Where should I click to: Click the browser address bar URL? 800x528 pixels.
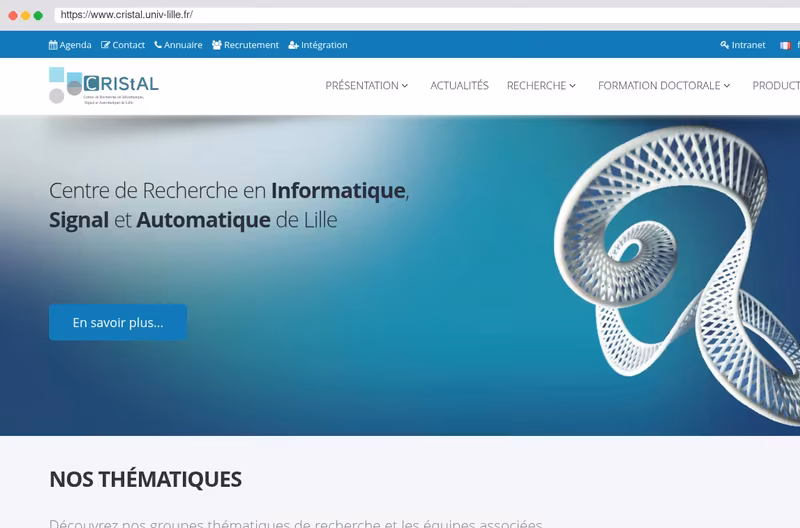[127, 15]
